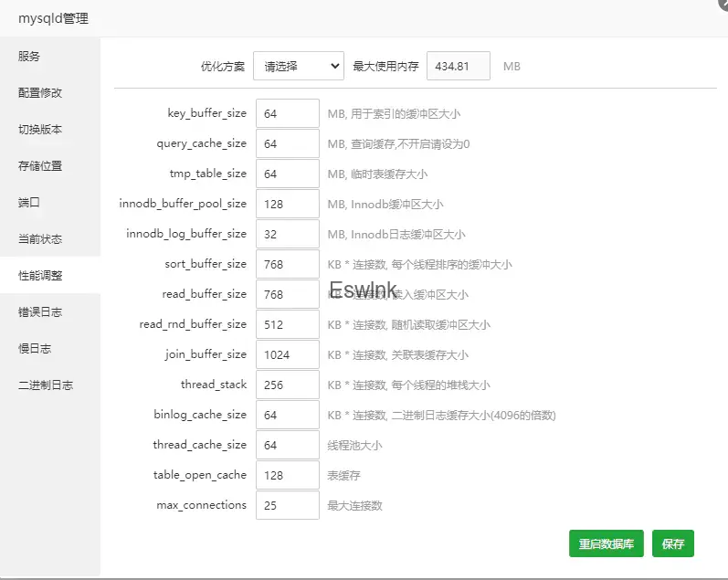
Task: Click the 重启数据库 button
Action: point(607,543)
